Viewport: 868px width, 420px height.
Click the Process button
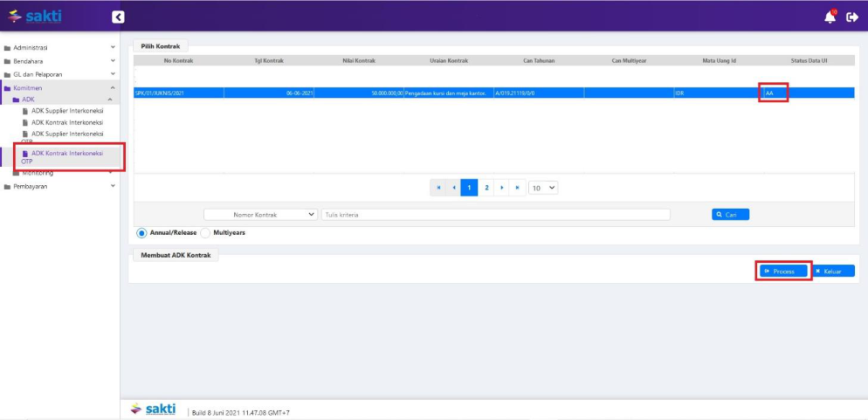click(783, 272)
